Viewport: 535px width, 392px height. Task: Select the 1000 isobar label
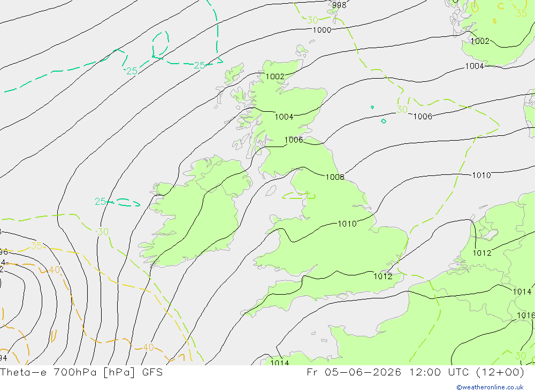[x=322, y=30]
